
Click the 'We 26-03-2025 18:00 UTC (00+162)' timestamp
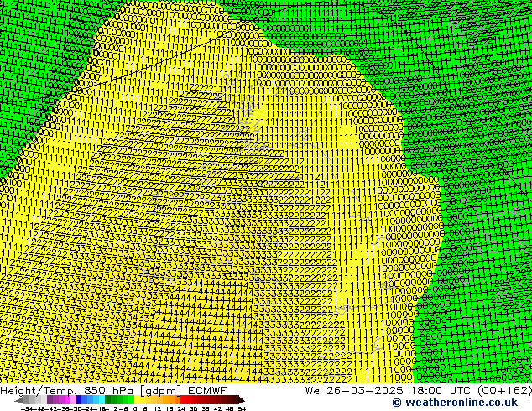tap(419, 391)
